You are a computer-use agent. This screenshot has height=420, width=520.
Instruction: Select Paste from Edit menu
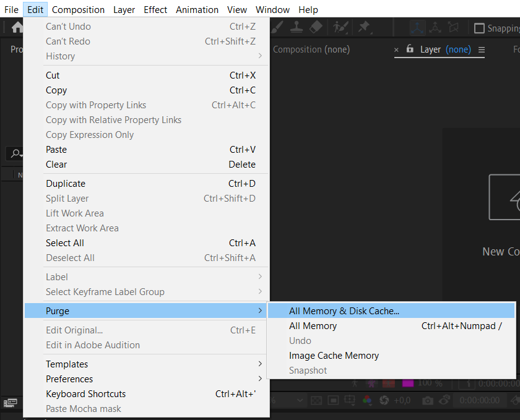[146, 150]
